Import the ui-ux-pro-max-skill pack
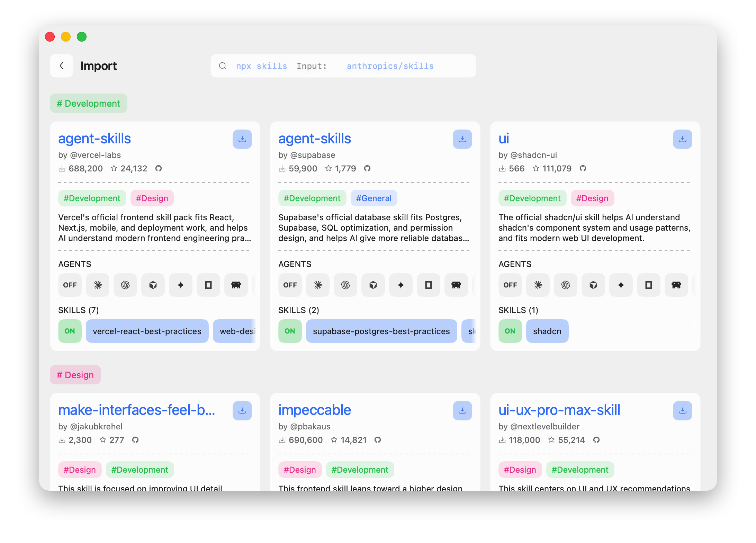This screenshot has width=756, height=543. tap(682, 410)
